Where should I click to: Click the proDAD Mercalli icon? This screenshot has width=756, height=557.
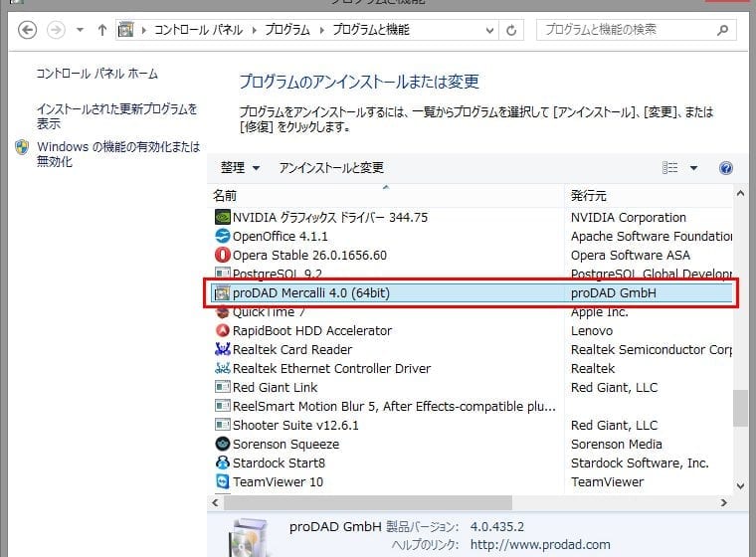pos(222,292)
